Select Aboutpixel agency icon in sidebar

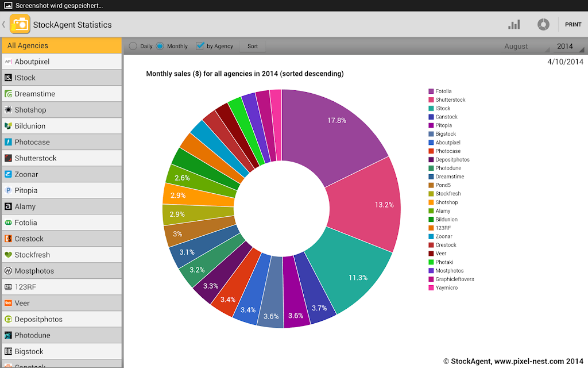[x=8, y=62]
